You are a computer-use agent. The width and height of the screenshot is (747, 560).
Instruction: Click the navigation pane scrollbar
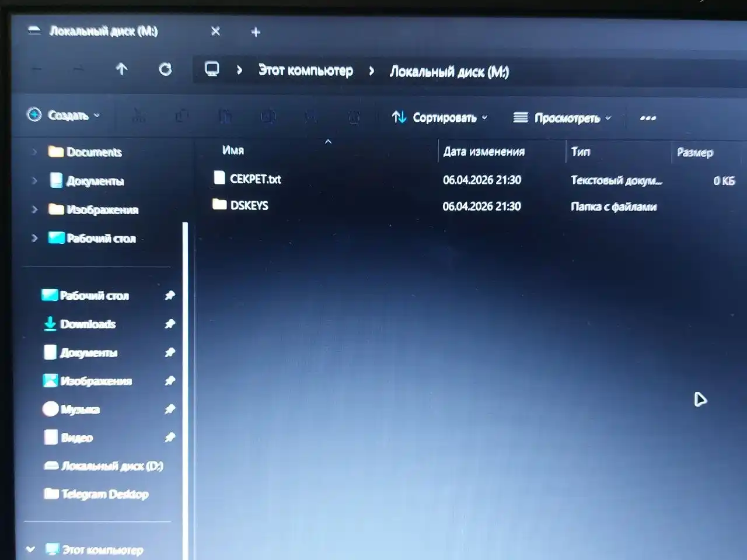pyautogui.click(x=185, y=391)
